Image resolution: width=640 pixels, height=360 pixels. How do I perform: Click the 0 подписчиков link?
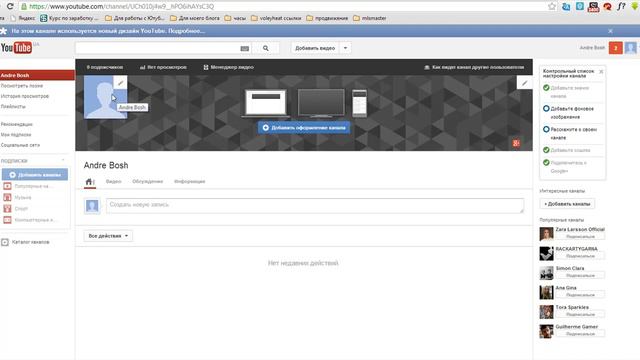104,67
